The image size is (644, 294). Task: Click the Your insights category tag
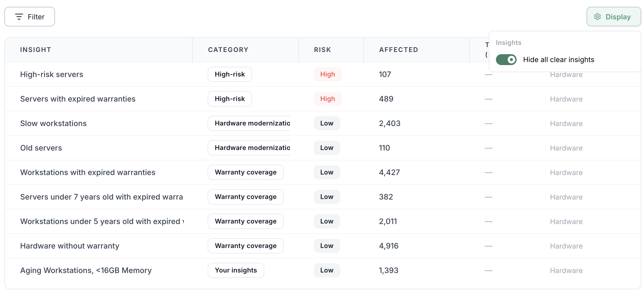pyautogui.click(x=236, y=270)
